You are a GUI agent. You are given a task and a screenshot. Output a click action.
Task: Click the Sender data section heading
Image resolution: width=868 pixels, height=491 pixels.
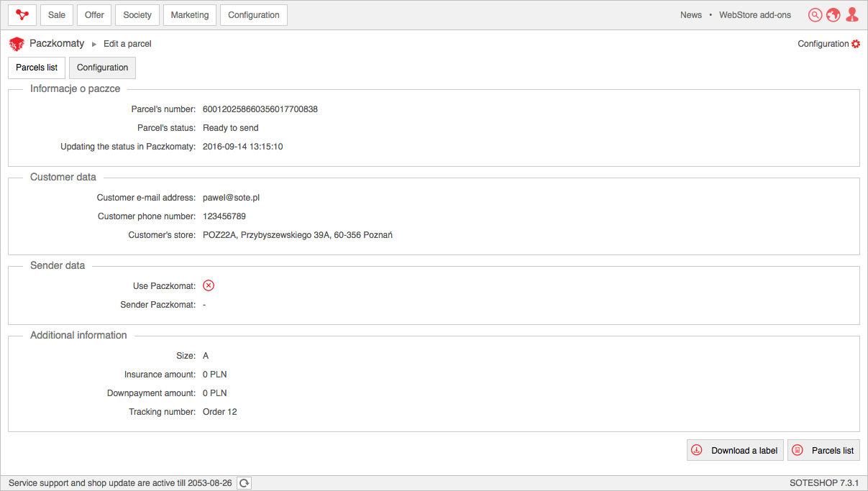[58, 265]
